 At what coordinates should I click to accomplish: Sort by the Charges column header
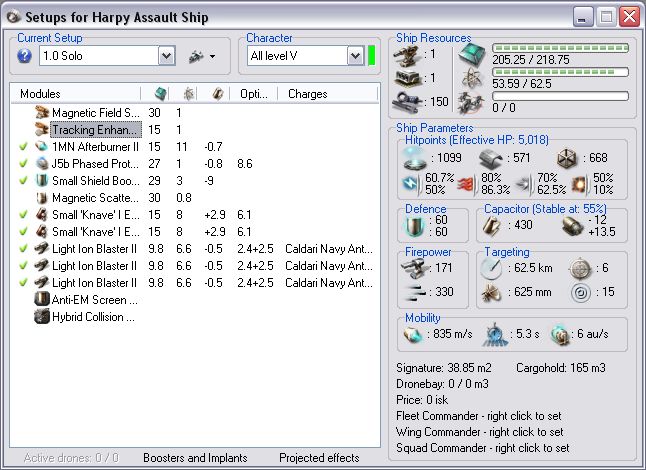(x=328, y=94)
